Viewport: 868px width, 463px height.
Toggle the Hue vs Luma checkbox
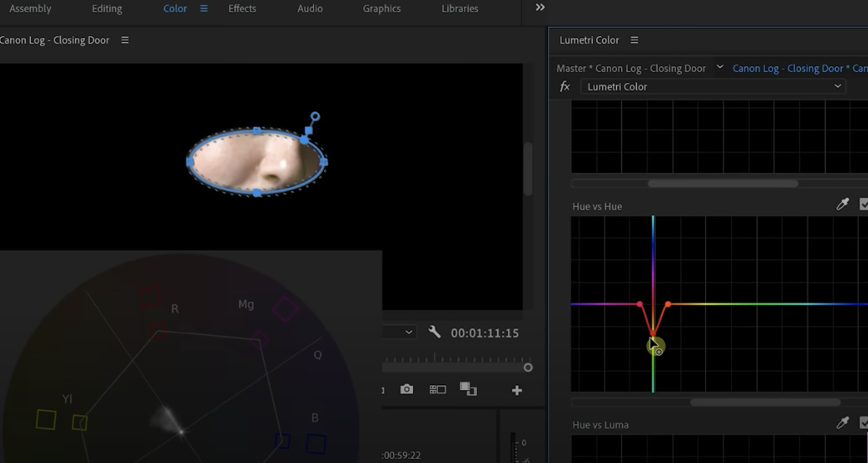[x=864, y=424]
